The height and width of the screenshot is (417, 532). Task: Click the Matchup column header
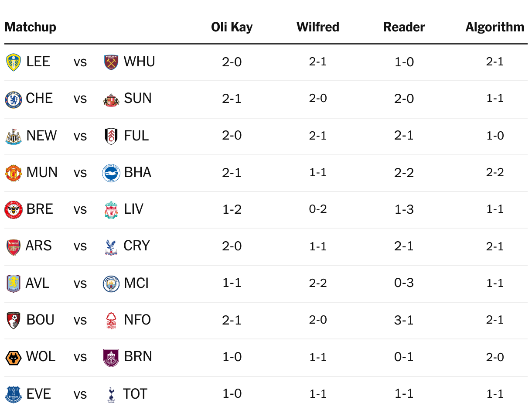coord(31,27)
